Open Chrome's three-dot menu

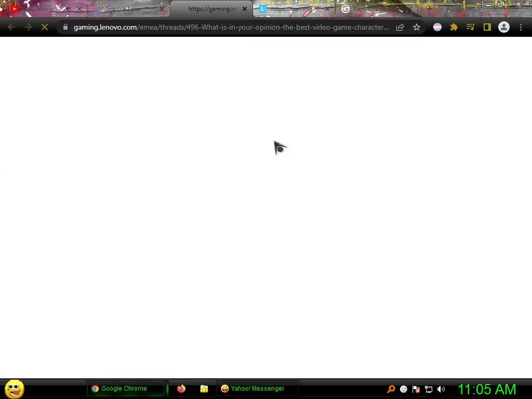coord(521,27)
